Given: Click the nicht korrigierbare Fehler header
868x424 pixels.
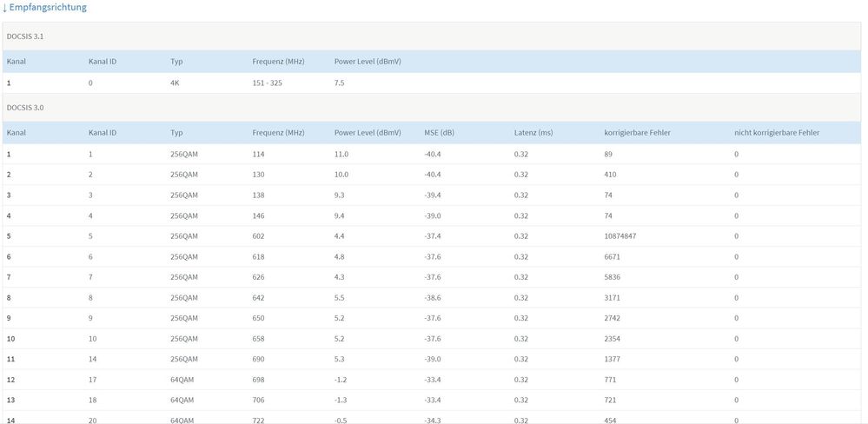Looking at the screenshot, I should (778, 133).
